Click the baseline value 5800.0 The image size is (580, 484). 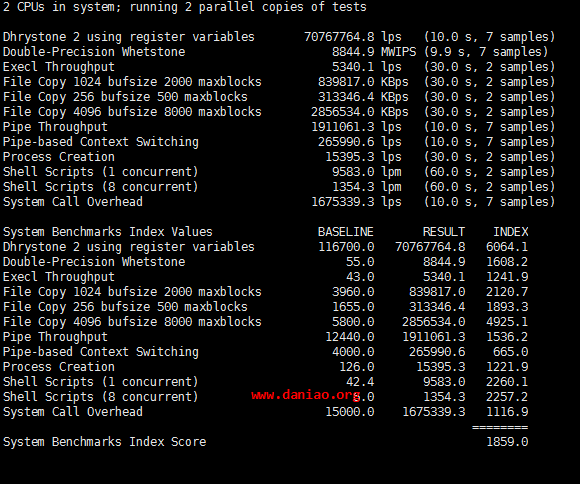point(353,322)
